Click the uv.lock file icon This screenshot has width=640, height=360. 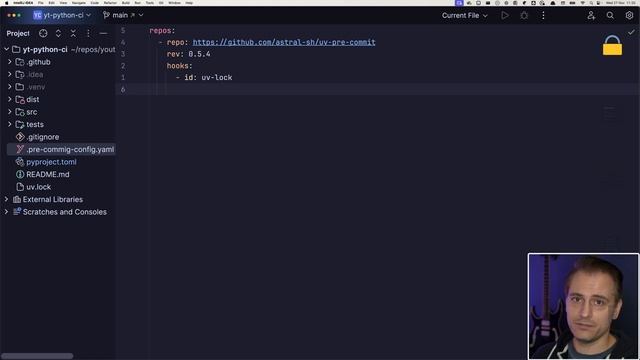[20, 187]
